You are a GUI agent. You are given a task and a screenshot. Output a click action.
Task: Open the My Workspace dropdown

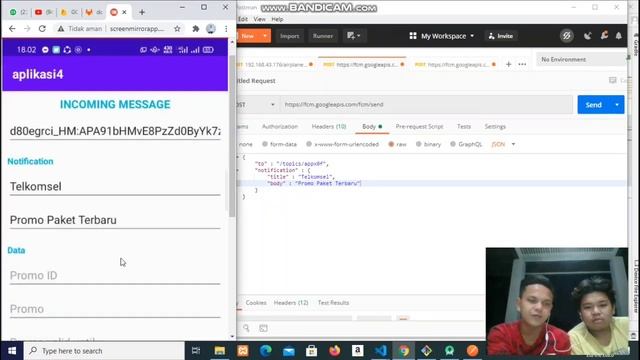point(442,36)
